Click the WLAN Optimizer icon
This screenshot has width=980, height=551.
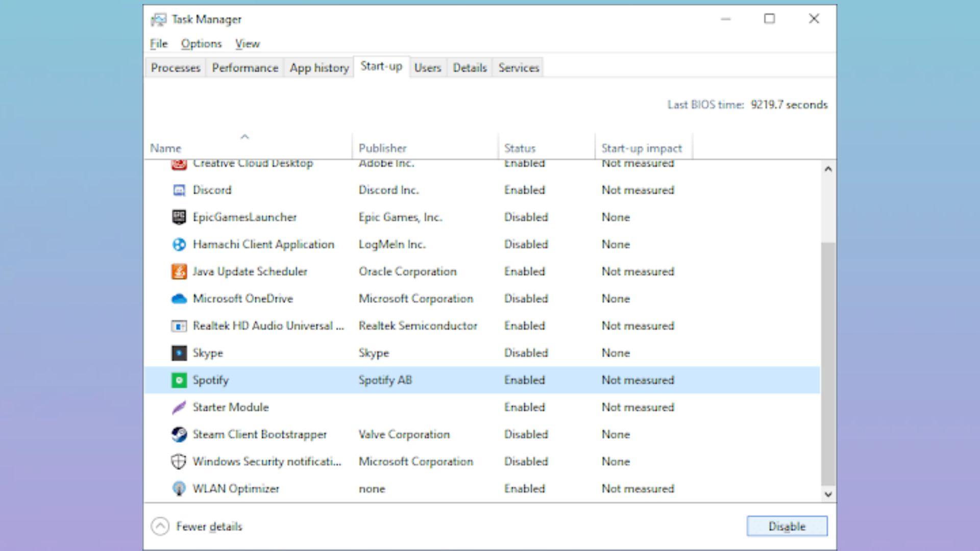coord(179,489)
